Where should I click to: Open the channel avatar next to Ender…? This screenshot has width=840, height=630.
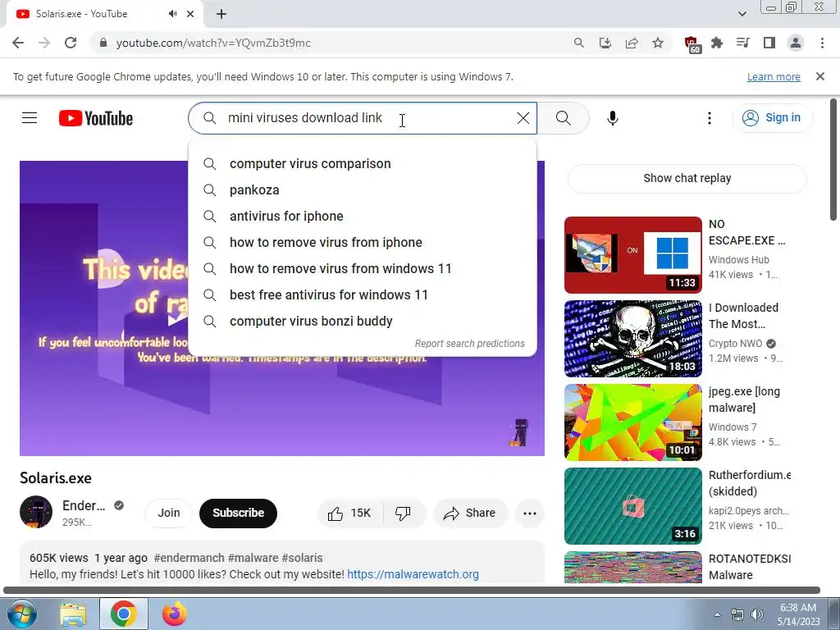[36, 512]
